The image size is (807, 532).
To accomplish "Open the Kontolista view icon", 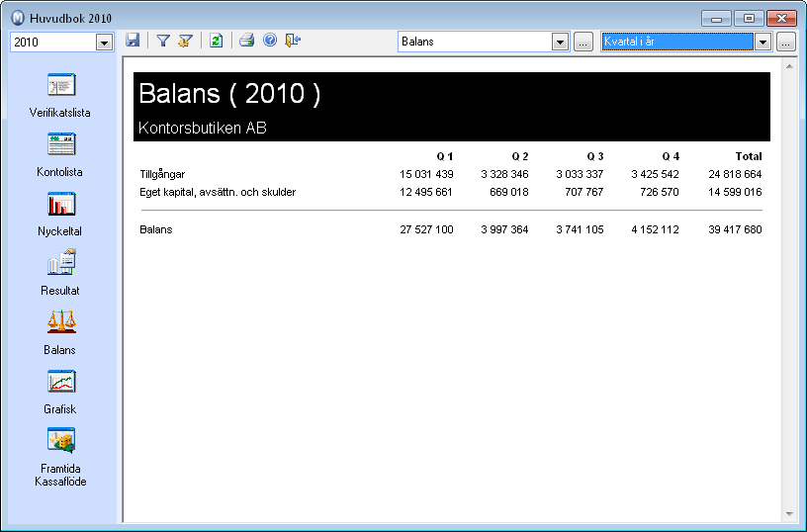I will coord(61,144).
